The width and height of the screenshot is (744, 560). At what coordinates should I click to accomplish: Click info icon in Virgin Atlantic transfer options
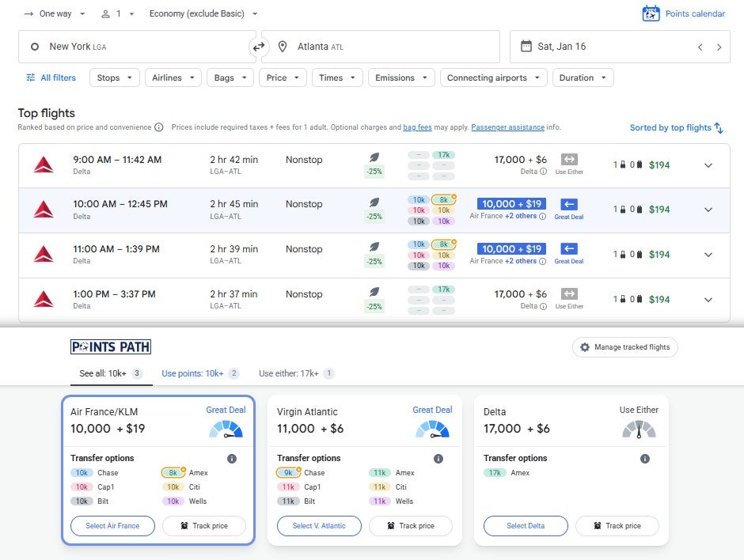438,459
